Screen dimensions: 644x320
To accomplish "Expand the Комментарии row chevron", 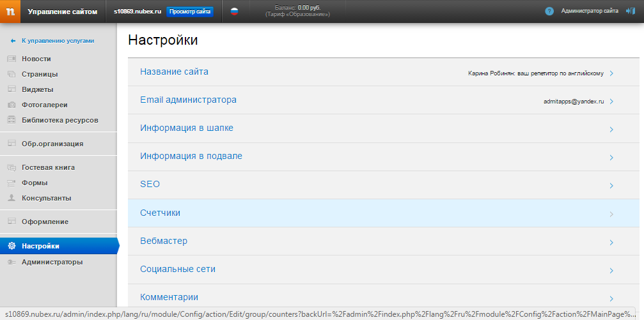I will (611, 299).
